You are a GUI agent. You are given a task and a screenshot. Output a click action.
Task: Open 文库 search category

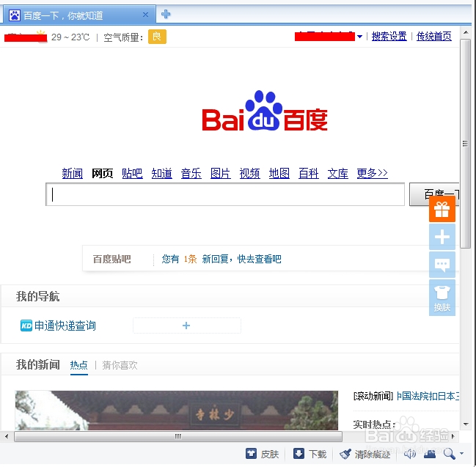(x=338, y=174)
